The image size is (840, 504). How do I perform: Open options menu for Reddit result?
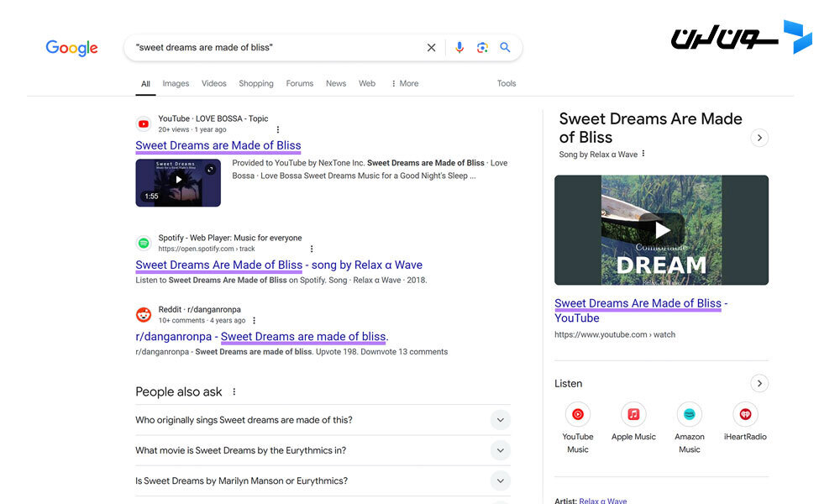(254, 320)
